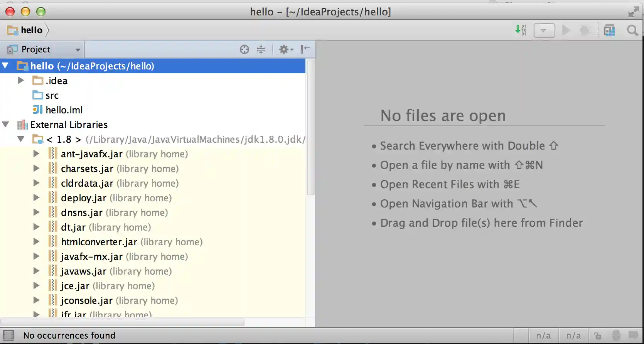This screenshot has width=644, height=344.
Task: Select the hello.iml file
Action: [64, 110]
